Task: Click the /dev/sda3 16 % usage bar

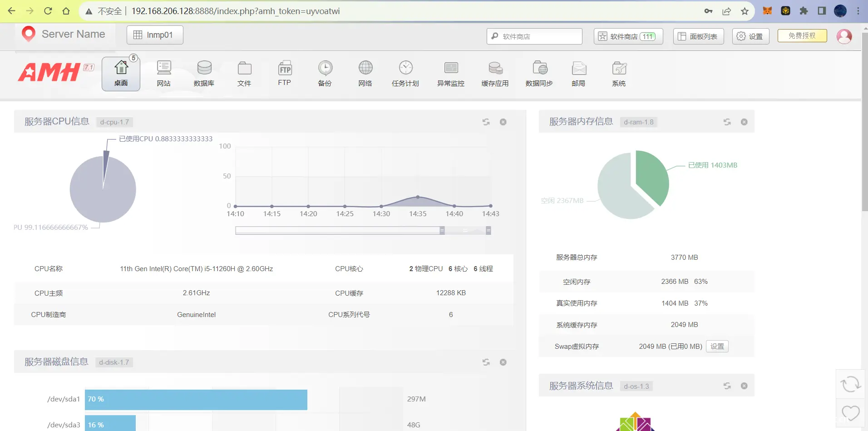Action: pos(110,424)
